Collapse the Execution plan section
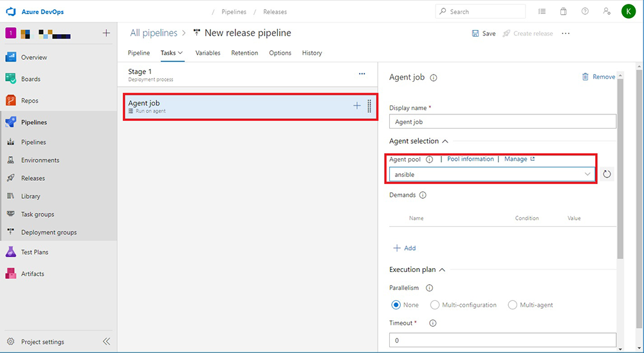 pos(443,269)
